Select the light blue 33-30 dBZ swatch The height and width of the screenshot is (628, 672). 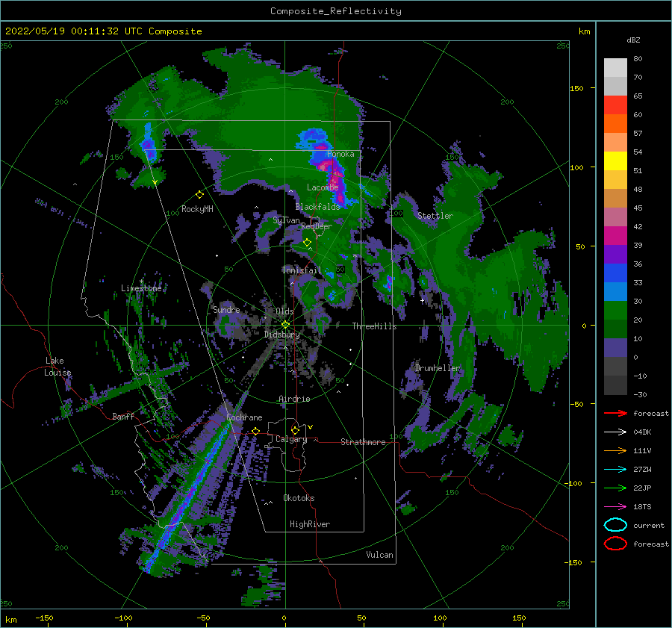(615, 291)
